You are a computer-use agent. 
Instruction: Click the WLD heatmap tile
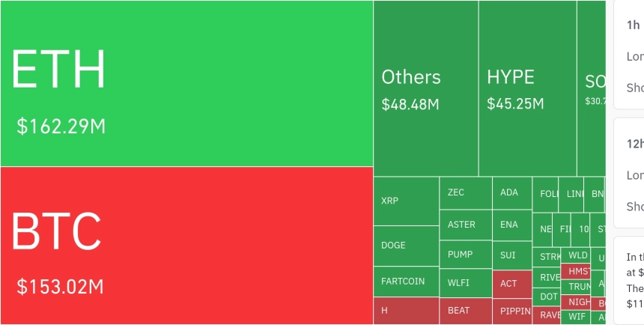click(577, 255)
